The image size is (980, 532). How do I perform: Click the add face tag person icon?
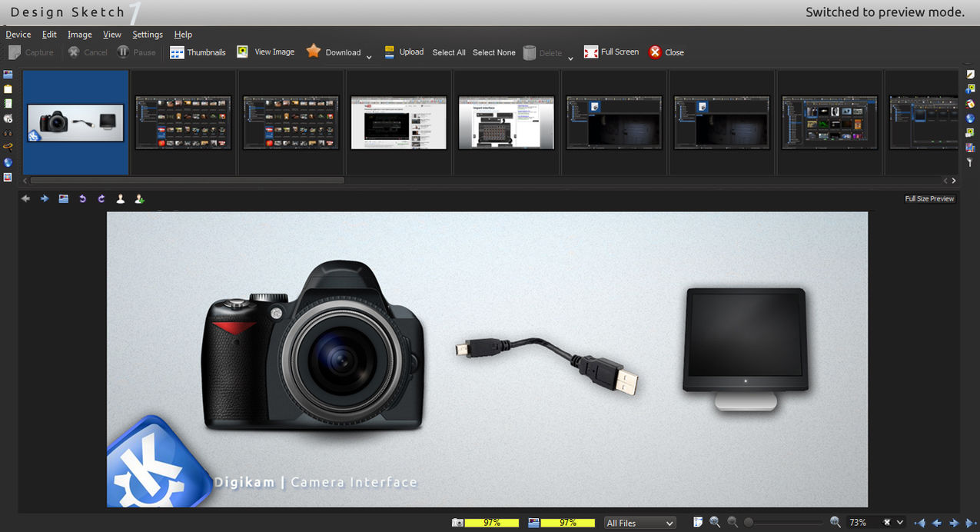(139, 198)
